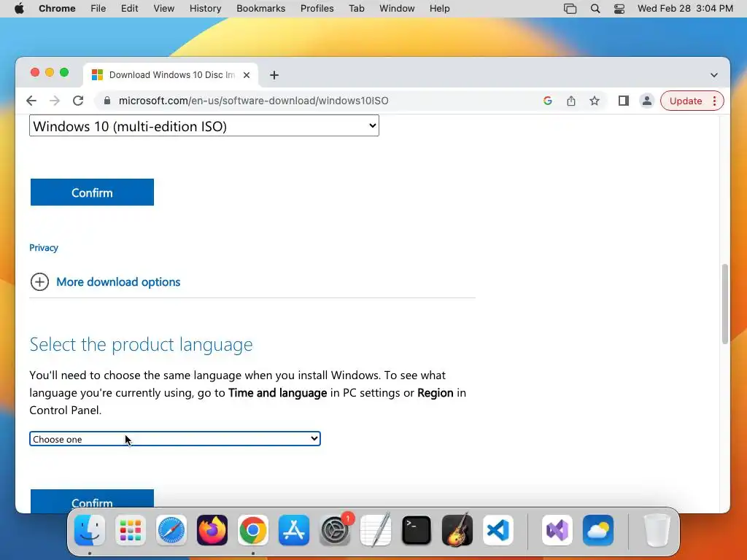Image resolution: width=747 pixels, height=560 pixels.
Task: Launch Terminal from the Dock
Action: click(417, 530)
